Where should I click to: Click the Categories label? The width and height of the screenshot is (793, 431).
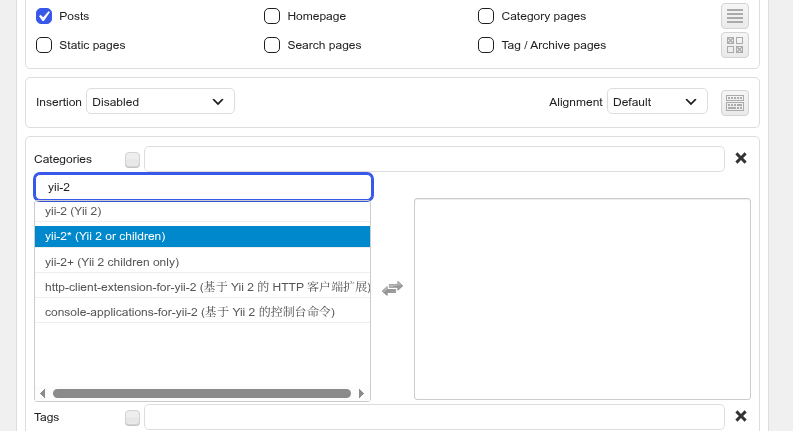point(63,159)
